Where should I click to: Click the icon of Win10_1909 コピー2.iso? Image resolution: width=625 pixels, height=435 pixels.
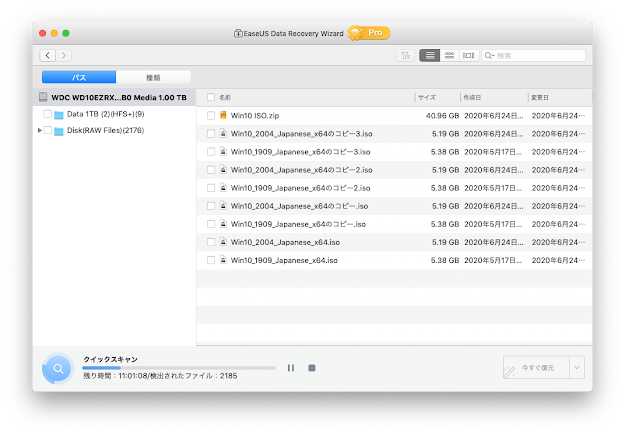point(223,187)
